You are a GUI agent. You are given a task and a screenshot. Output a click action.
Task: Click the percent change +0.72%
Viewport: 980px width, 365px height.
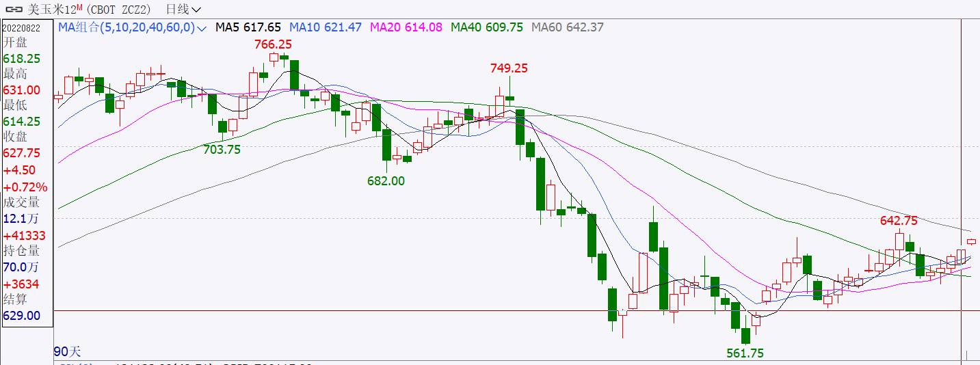tap(25, 187)
